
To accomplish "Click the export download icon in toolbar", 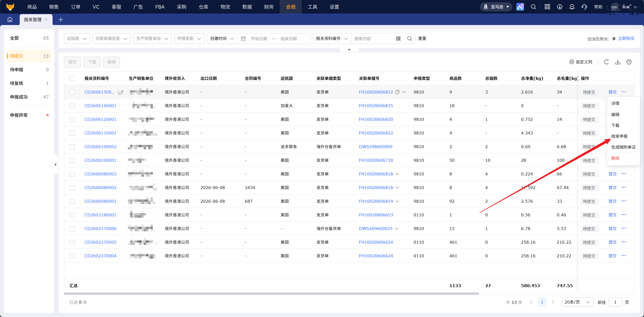I will [618, 62].
